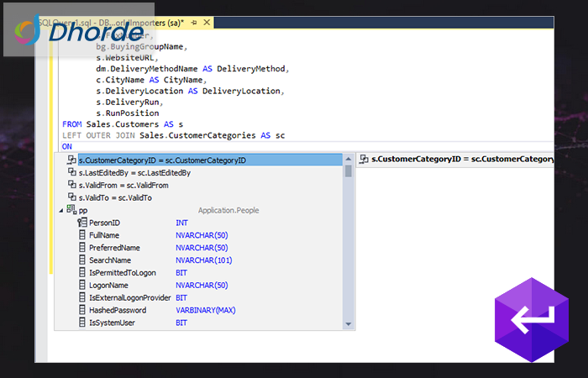
Task: Click the primary key icon beside PersonID
Action: point(81,223)
